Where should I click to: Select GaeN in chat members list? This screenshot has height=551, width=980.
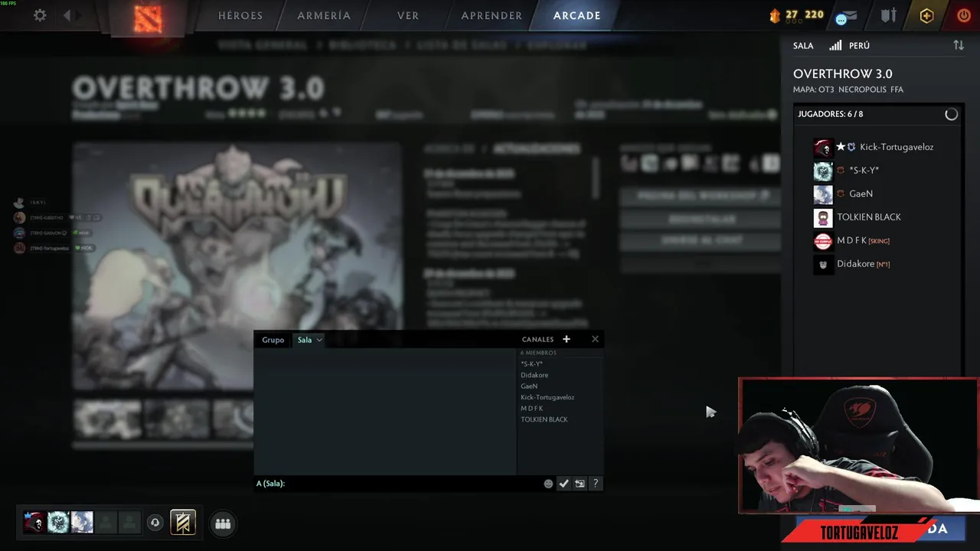click(529, 386)
